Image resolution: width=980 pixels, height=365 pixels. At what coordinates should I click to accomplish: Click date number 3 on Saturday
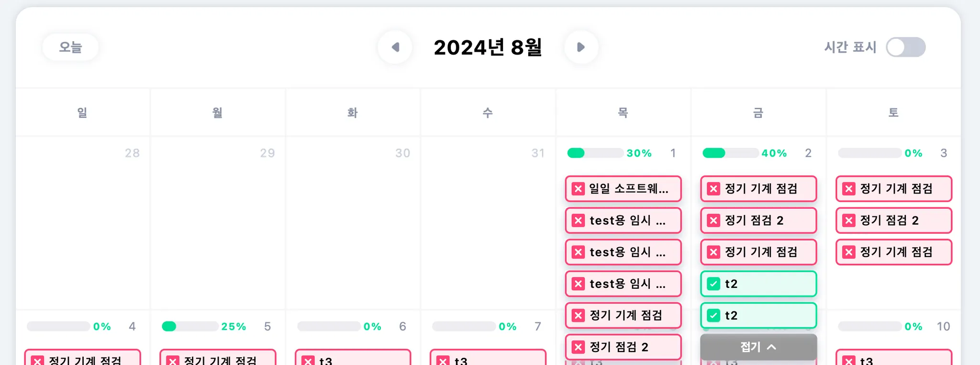[944, 153]
